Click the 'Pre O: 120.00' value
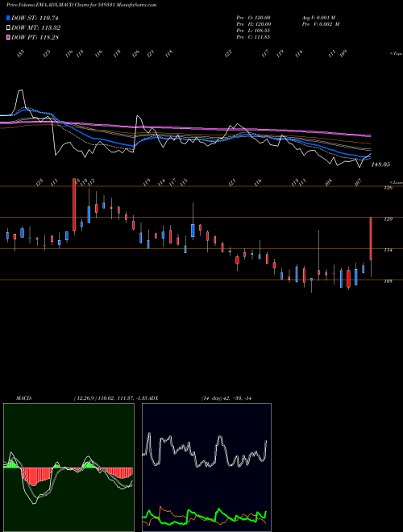Image resolution: width=403 pixels, height=532 pixels. 253,18
